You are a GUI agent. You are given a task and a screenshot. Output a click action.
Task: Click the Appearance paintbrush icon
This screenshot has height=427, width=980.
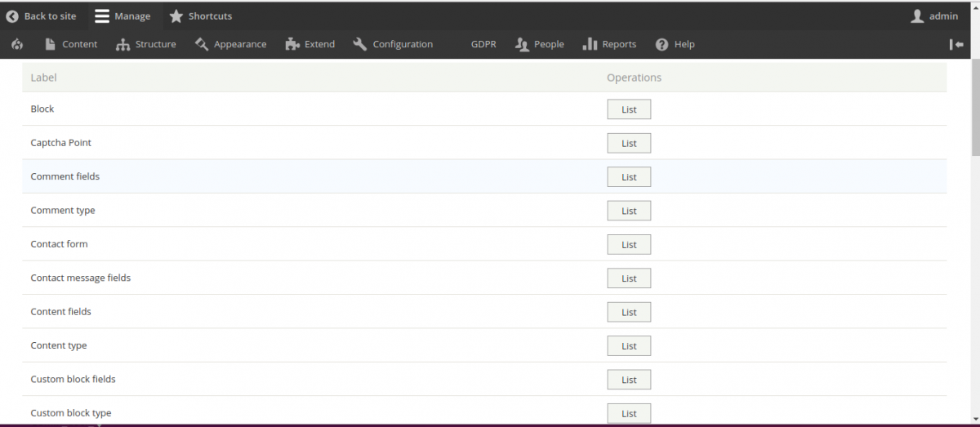(202, 44)
